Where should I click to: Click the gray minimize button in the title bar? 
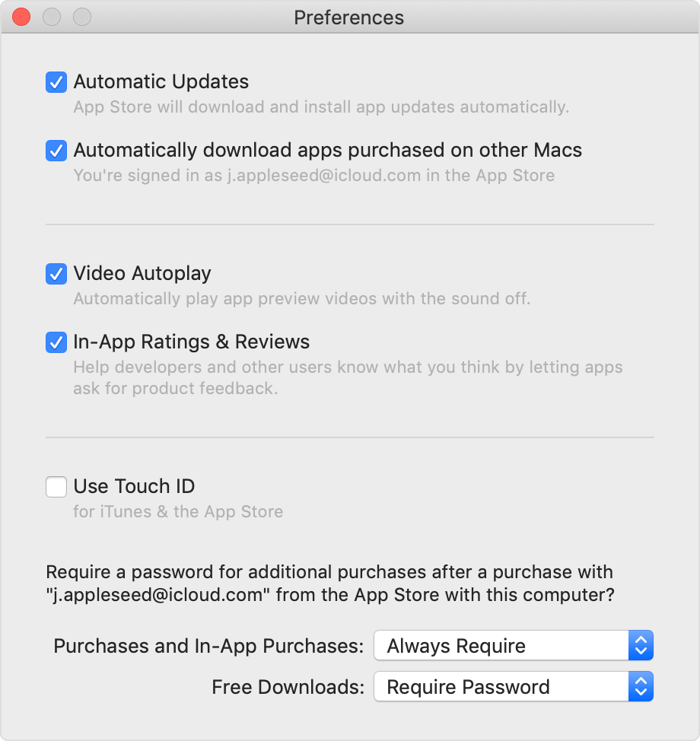coord(52,17)
